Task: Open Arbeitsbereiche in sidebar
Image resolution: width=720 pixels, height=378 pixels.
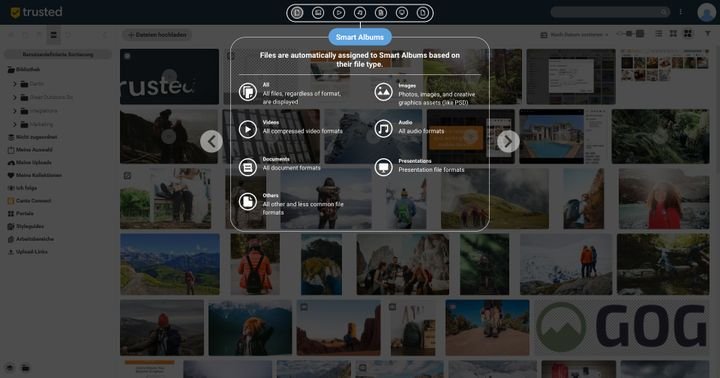Action: pyautogui.click(x=31, y=239)
